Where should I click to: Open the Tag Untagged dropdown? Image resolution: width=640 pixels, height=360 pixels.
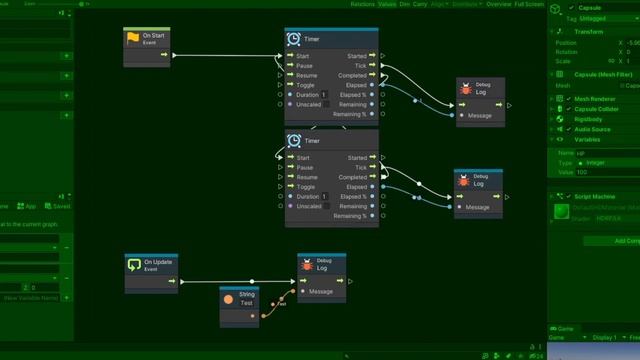pos(610,19)
